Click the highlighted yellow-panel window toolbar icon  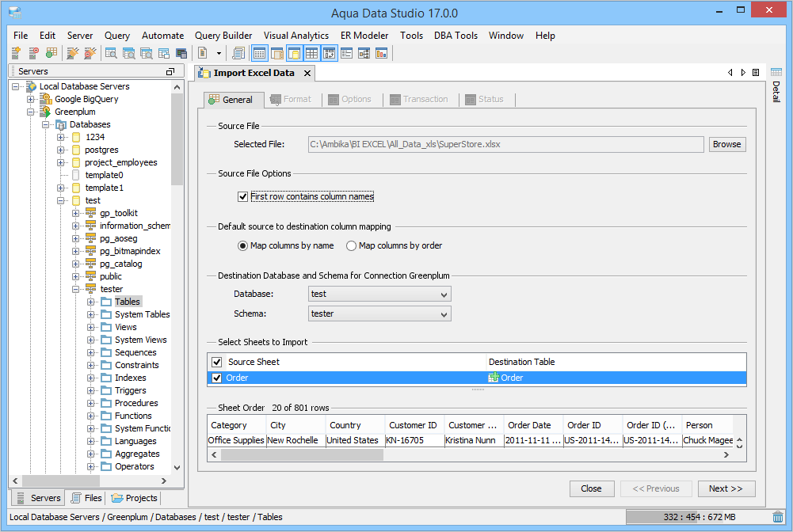click(x=295, y=53)
